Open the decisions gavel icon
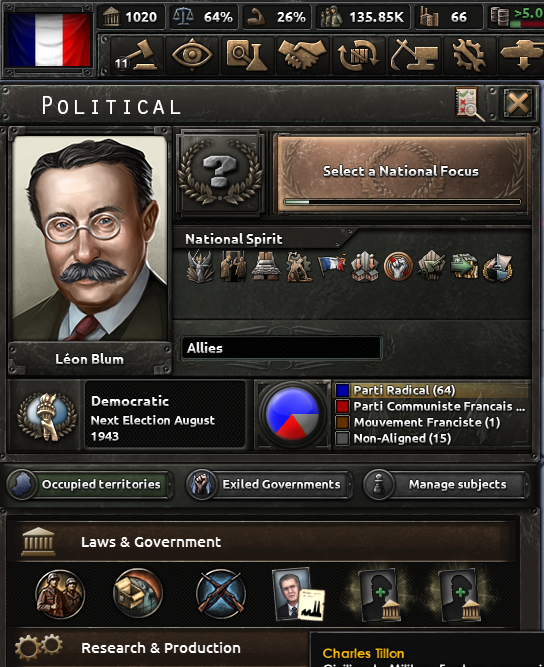This screenshot has height=667, width=544. pos(136,56)
